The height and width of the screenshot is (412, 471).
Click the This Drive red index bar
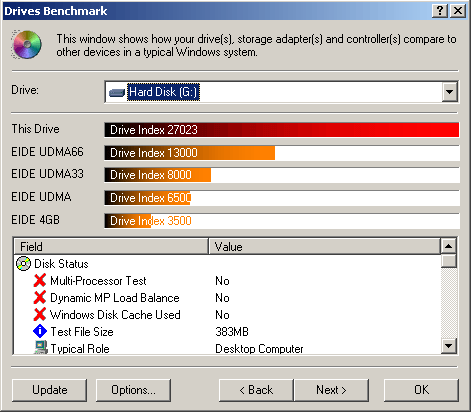click(282, 130)
